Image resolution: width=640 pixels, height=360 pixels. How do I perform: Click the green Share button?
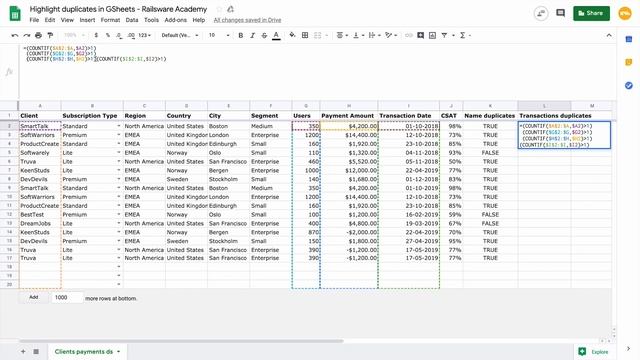591,13
